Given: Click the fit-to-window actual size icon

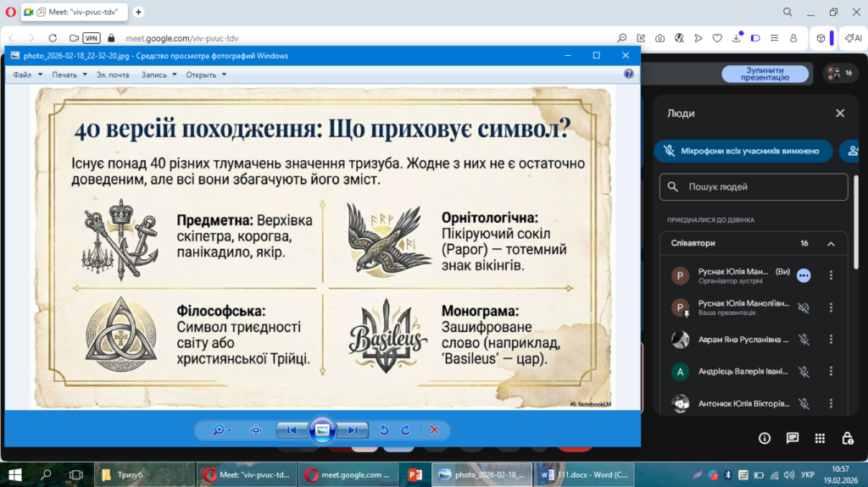Looking at the screenshot, I should 256,430.
